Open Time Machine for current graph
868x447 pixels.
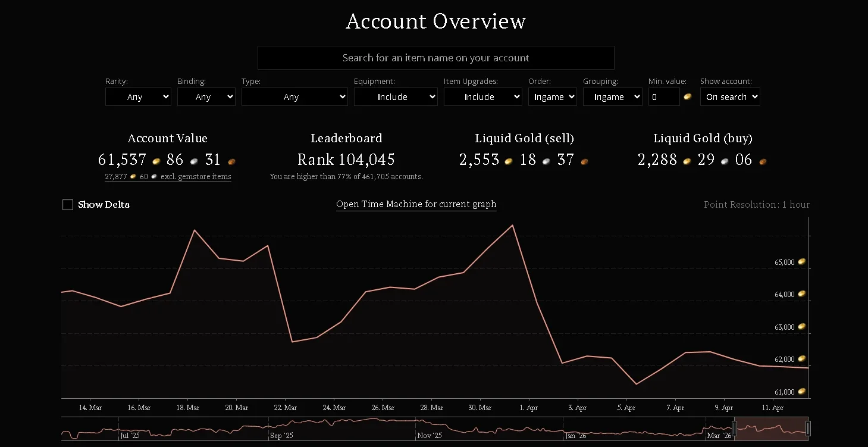[416, 204]
